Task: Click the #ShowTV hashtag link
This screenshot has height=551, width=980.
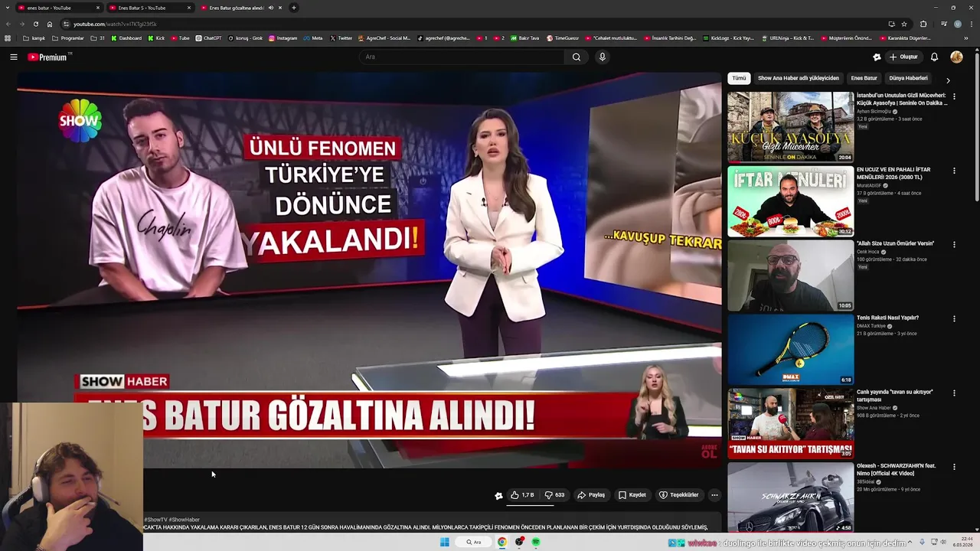Action: pos(155,520)
